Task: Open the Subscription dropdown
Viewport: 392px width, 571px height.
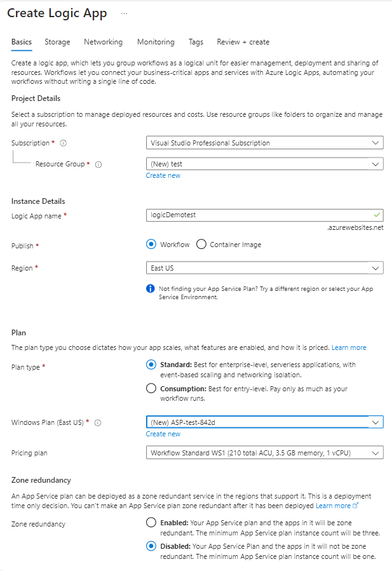Action: [x=264, y=143]
